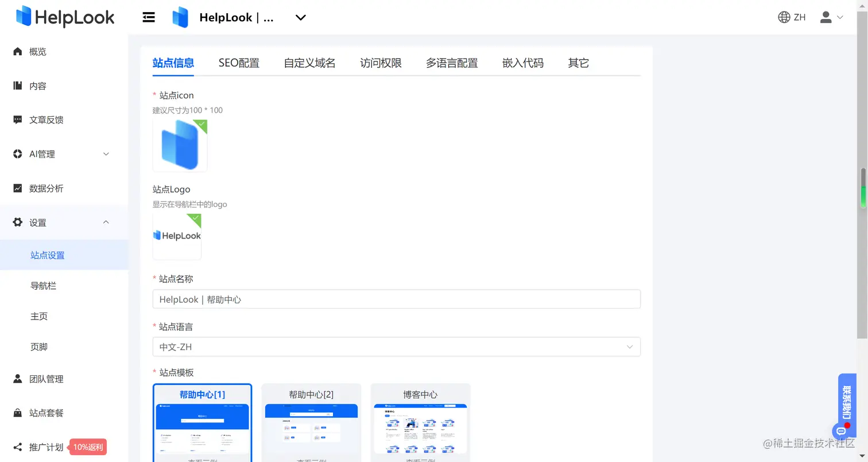Click the 内容 content icon

click(18, 86)
